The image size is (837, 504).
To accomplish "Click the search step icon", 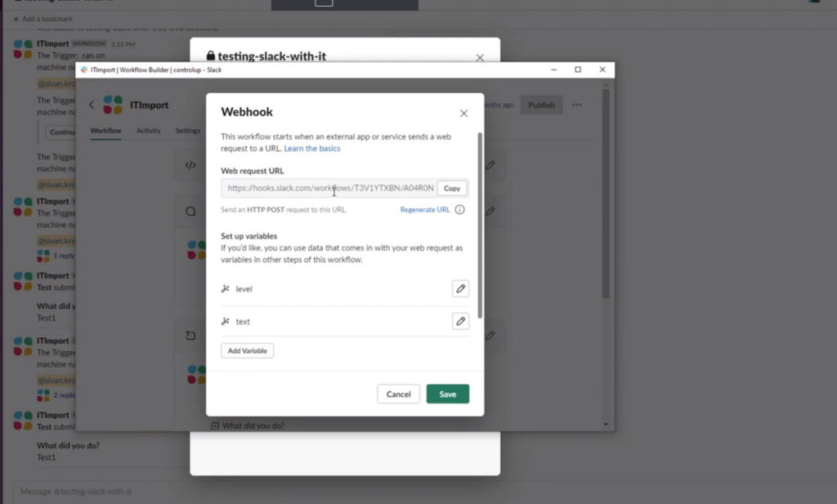I will pos(190,212).
